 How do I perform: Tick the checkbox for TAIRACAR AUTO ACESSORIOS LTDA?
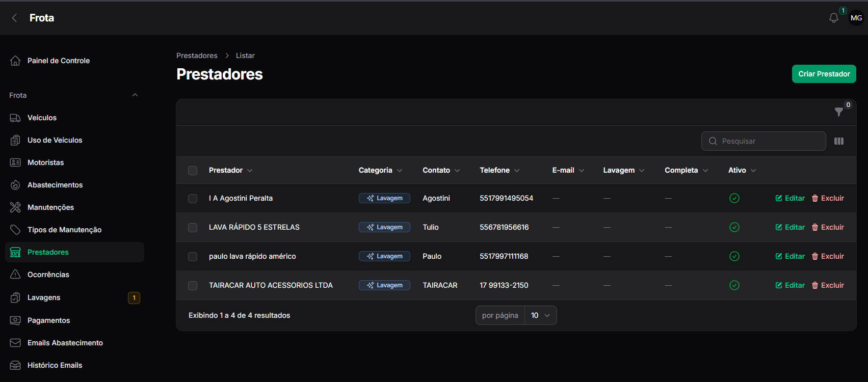pos(193,286)
